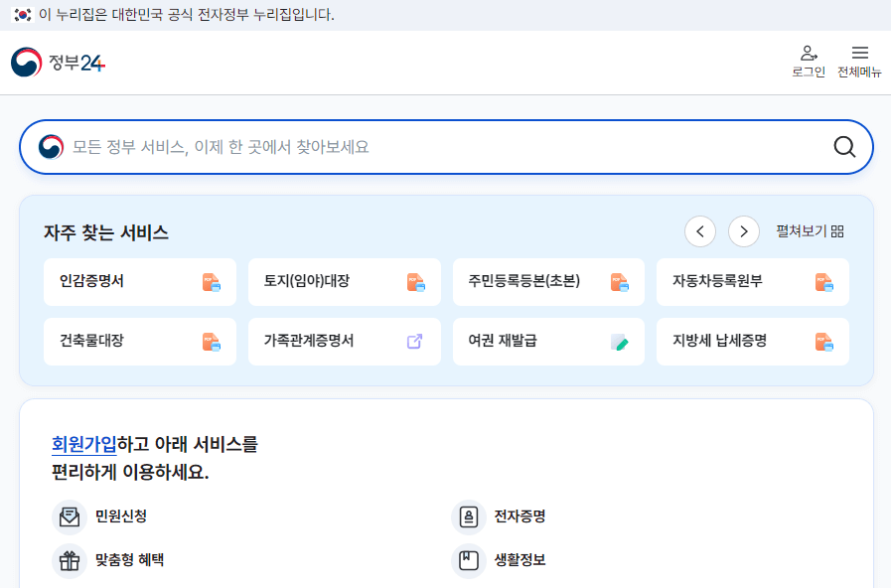Click the 맞춤형 혜택 gift icon

point(70,560)
